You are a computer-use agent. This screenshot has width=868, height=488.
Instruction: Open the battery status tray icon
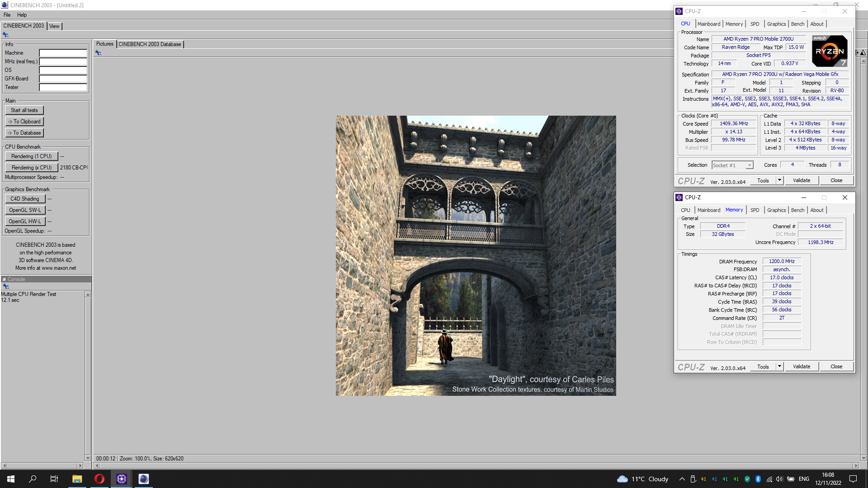pos(791,479)
